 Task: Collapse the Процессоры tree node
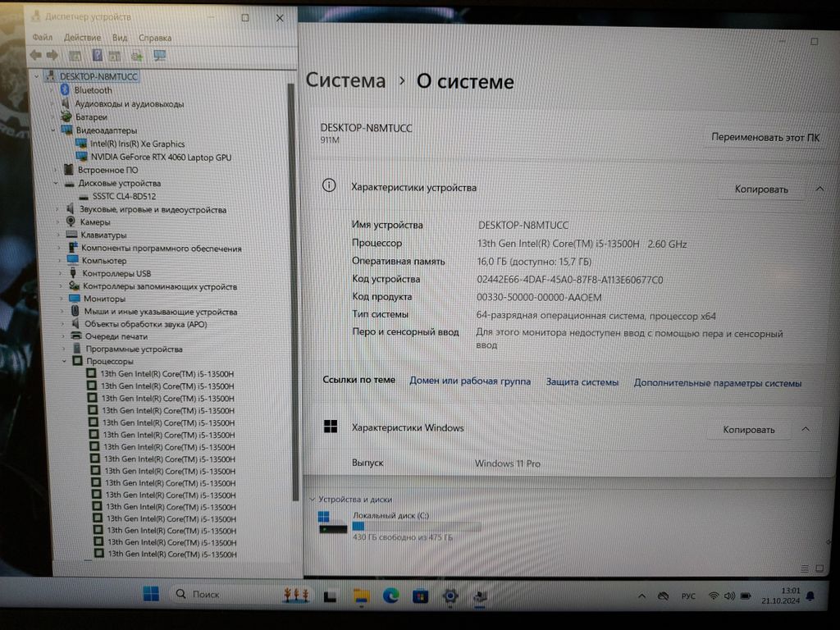pos(65,361)
